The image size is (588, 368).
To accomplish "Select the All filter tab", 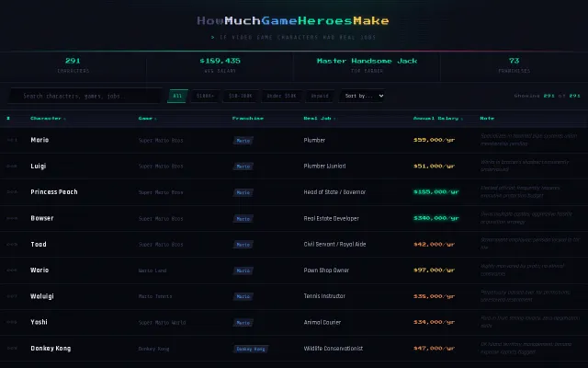I will [177, 96].
